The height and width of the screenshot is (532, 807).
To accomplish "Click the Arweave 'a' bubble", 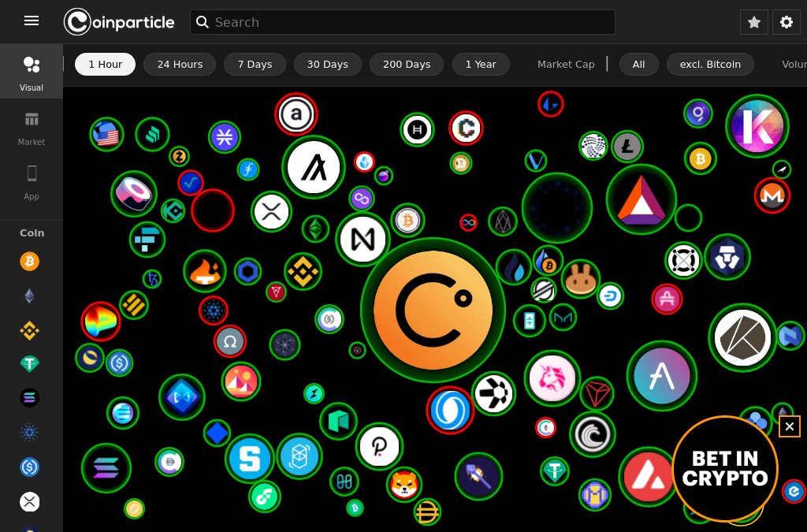I will tap(296, 114).
